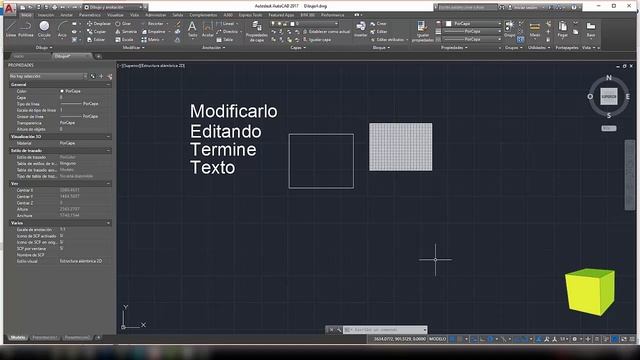The height and width of the screenshot is (360, 640).
Task: Click the Crear block tool
Action: click(x=378, y=24)
